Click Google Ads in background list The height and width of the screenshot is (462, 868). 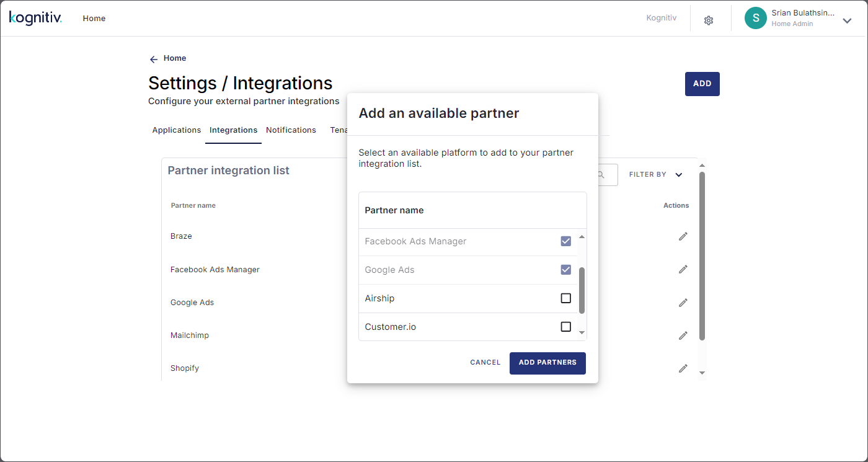tap(192, 303)
